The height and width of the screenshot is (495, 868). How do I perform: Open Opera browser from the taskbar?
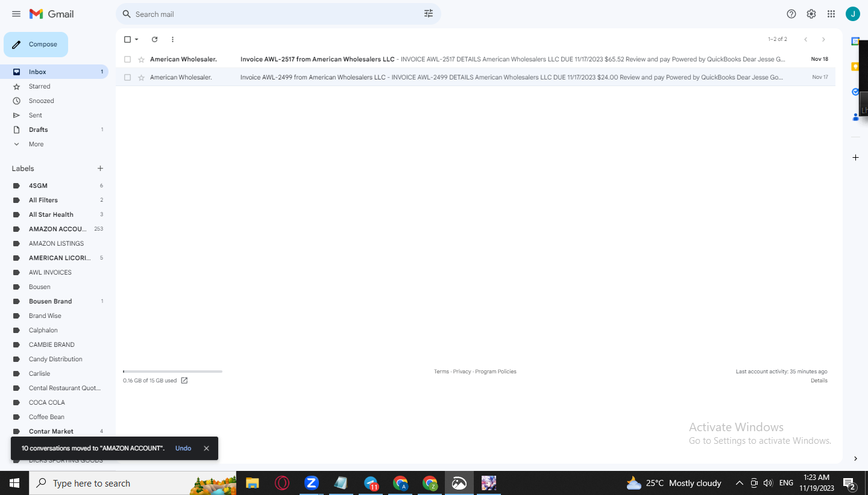pyautogui.click(x=281, y=483)
